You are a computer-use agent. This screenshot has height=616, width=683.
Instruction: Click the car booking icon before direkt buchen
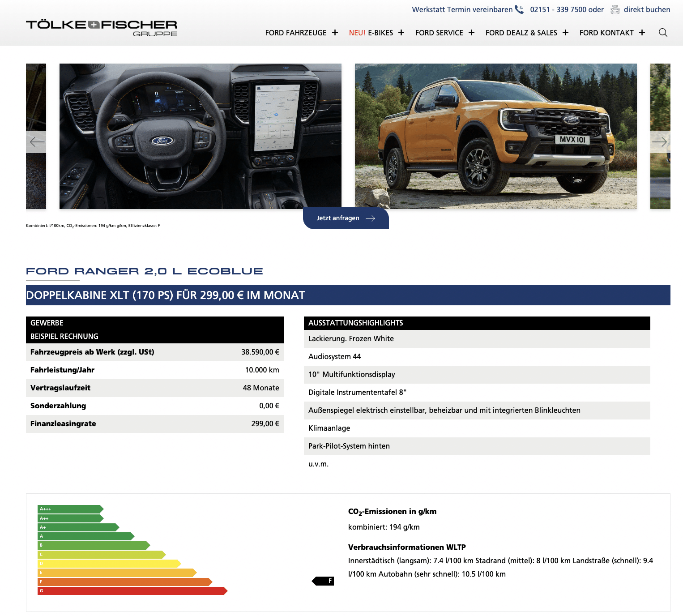click(x=615, y=9)
